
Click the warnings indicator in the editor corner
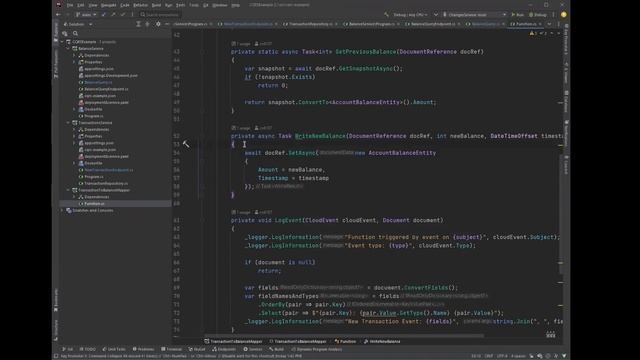point(533,33)
